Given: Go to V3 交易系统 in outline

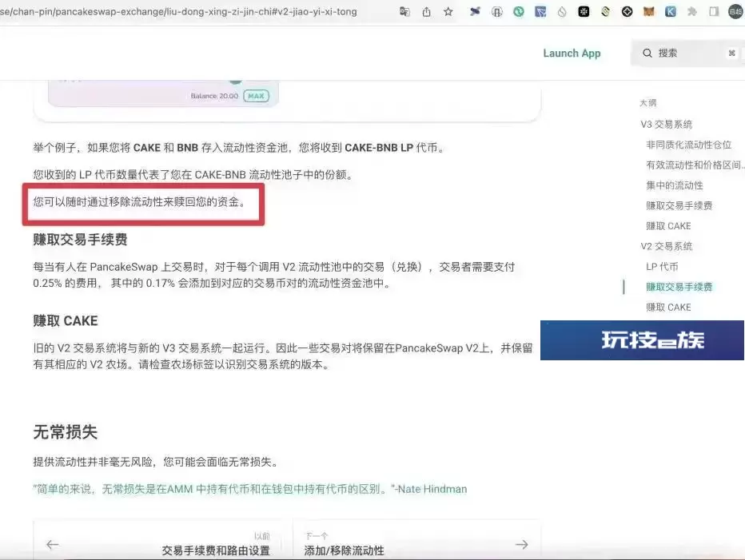Looking at the screenshot, I should tap(666, 125).
